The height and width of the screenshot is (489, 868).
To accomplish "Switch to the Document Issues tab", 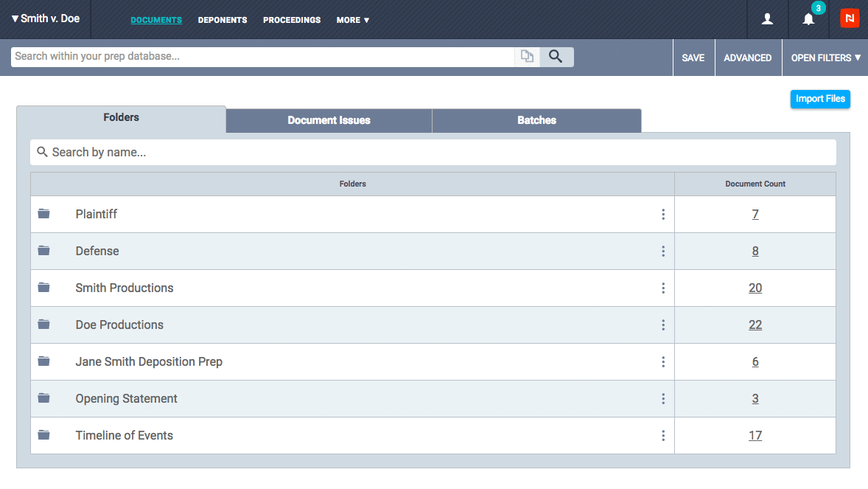I will click(x=329, y=120).
